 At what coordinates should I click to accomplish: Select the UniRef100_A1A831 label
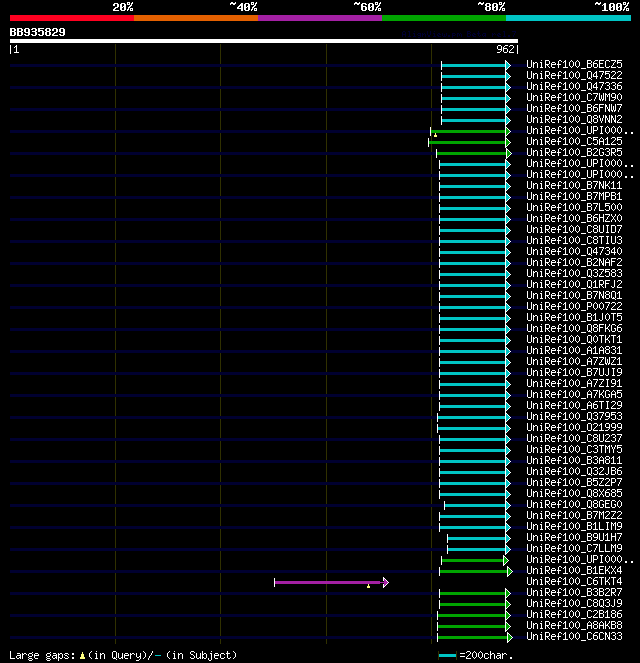tap(574, 351)
